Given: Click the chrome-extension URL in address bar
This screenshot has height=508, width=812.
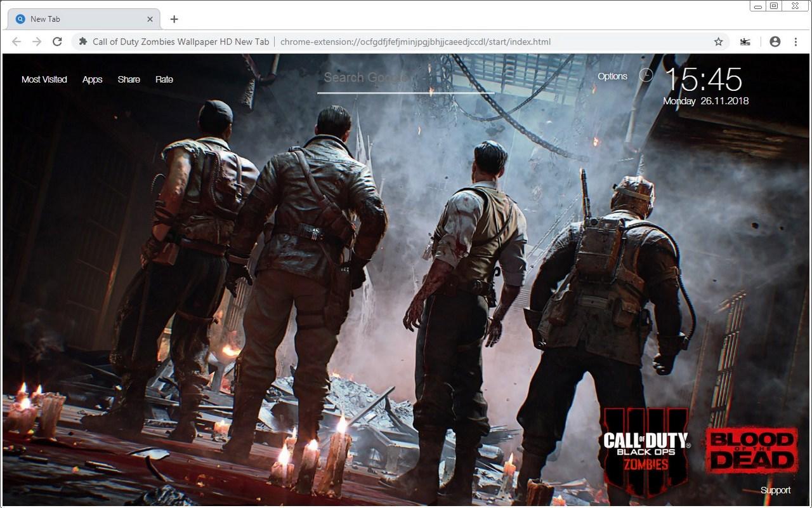Looking at the screenshot, I should coord(416,42).
